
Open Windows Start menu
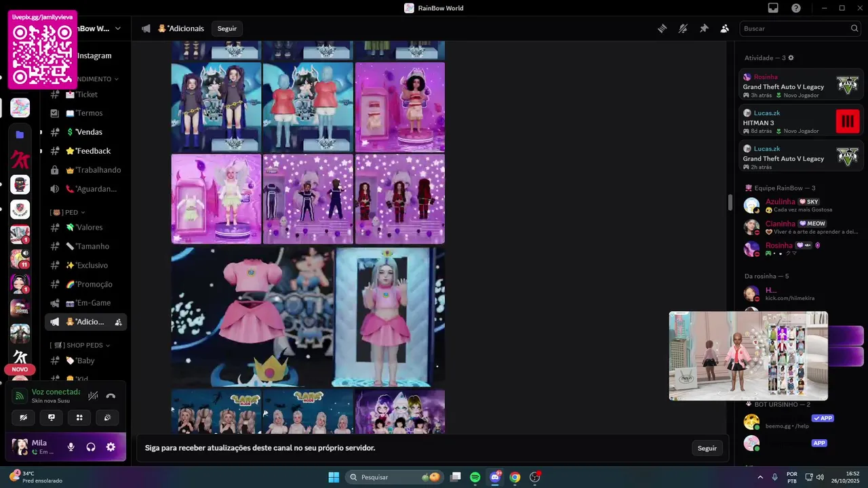point(334,477)
